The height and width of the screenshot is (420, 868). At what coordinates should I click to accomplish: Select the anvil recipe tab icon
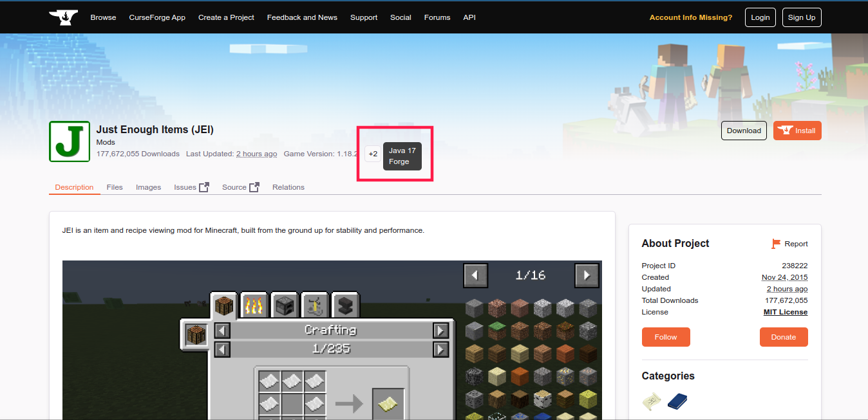[345, 306]
